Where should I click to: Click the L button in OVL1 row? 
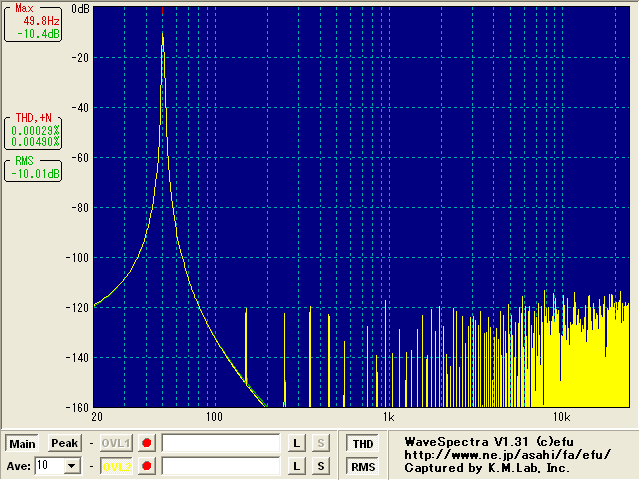(x=297, y=443)
